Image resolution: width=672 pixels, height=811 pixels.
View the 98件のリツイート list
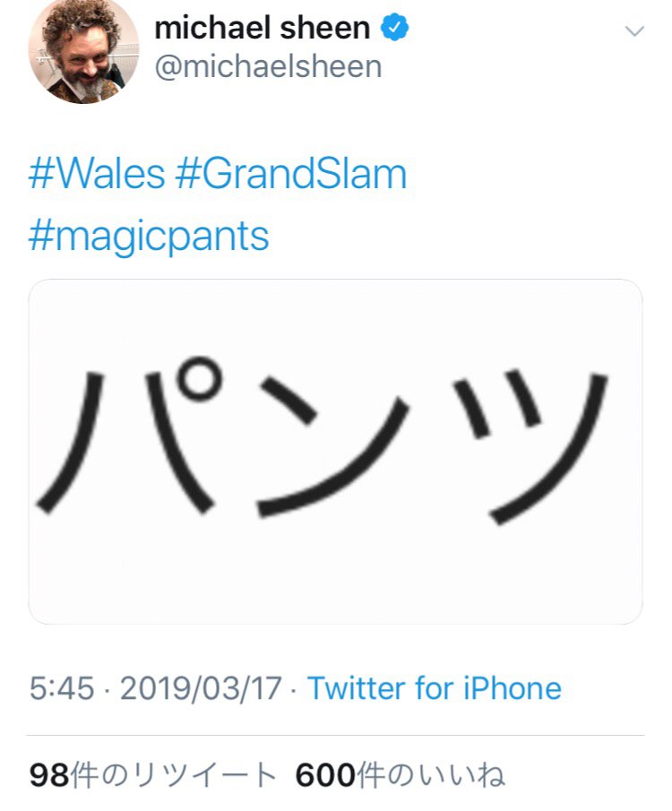[x=153, y=775]
